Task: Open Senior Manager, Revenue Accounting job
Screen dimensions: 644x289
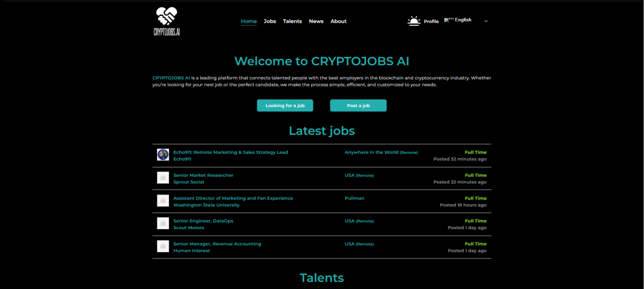Action: (x=217, y=244)
